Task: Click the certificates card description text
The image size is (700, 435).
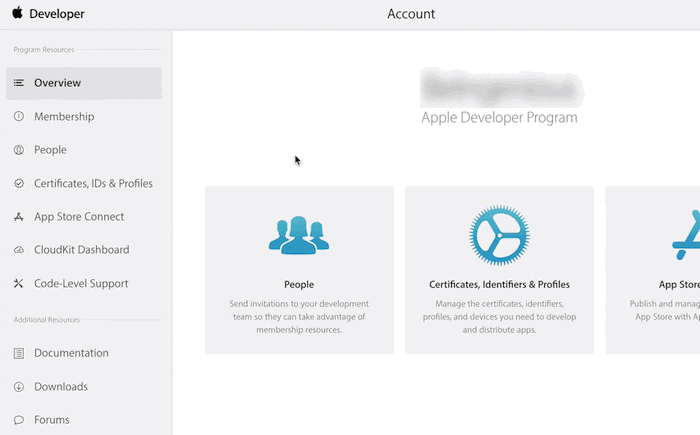Action: 500,317
